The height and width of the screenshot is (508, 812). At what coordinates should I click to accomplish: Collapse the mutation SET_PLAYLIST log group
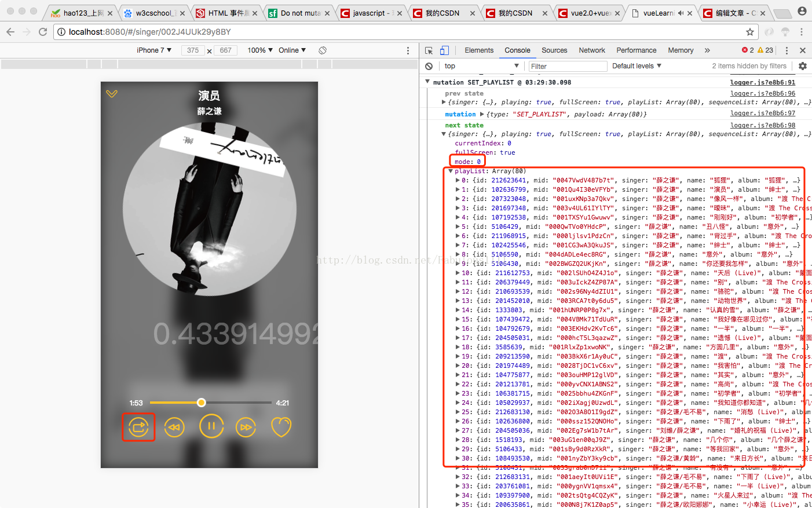(x=427, y=82)
